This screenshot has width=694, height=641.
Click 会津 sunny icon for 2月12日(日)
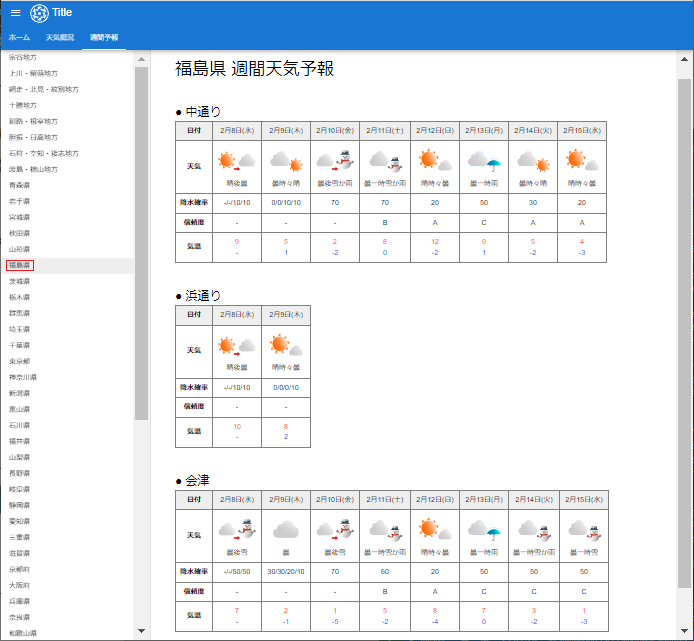(429, 528)
